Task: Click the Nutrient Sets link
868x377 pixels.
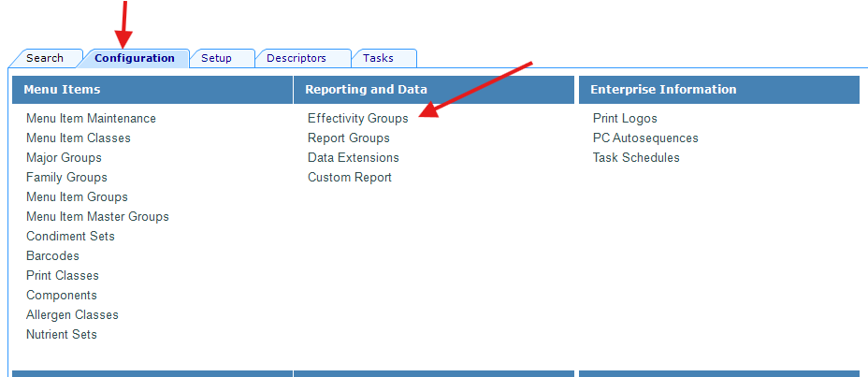Action: pos(61,335)
